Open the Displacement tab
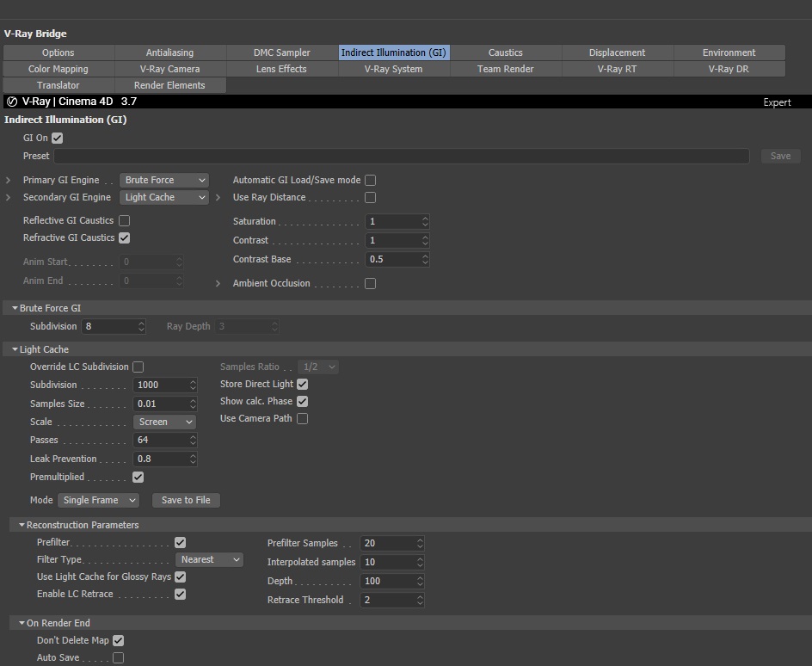The width and height of the screenshot is (812, 666). coord(618,52)
